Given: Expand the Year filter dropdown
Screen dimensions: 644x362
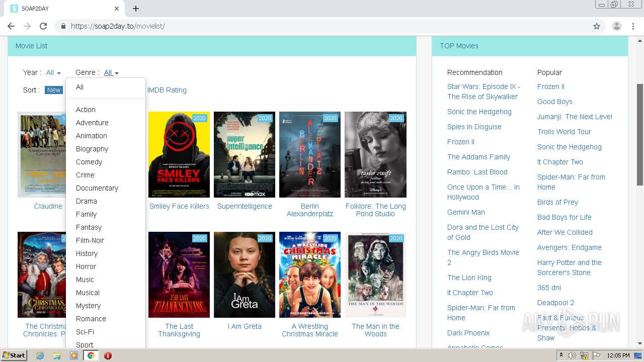Looking at the screenshot, I should coord(53,72).
